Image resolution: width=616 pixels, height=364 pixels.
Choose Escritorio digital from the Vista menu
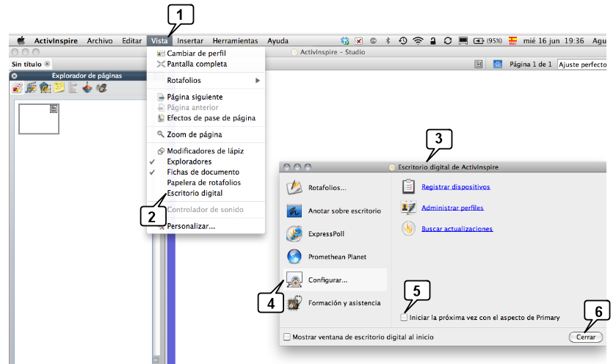click(195, 193)
